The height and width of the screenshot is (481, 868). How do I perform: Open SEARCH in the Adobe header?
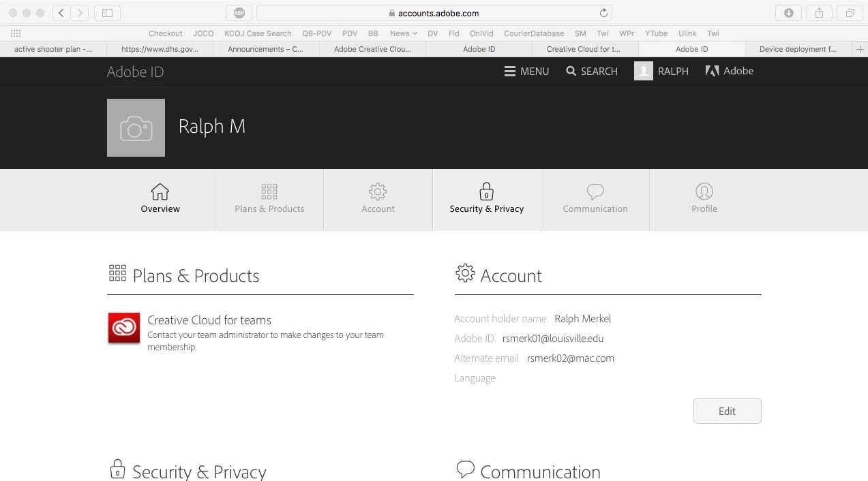point(592,72)
